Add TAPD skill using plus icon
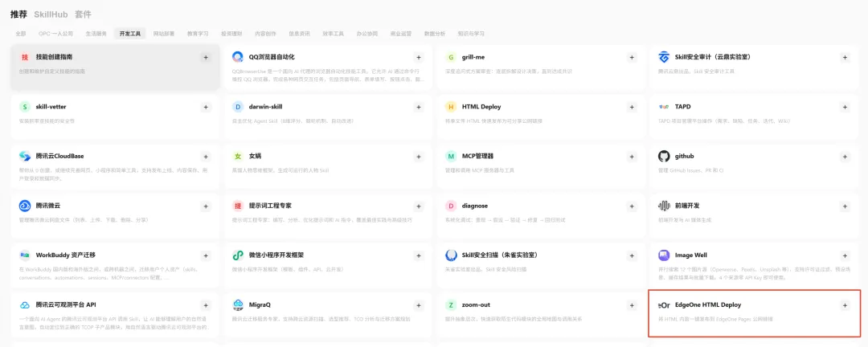Screen dimensions: 868x347 [845, 107]
